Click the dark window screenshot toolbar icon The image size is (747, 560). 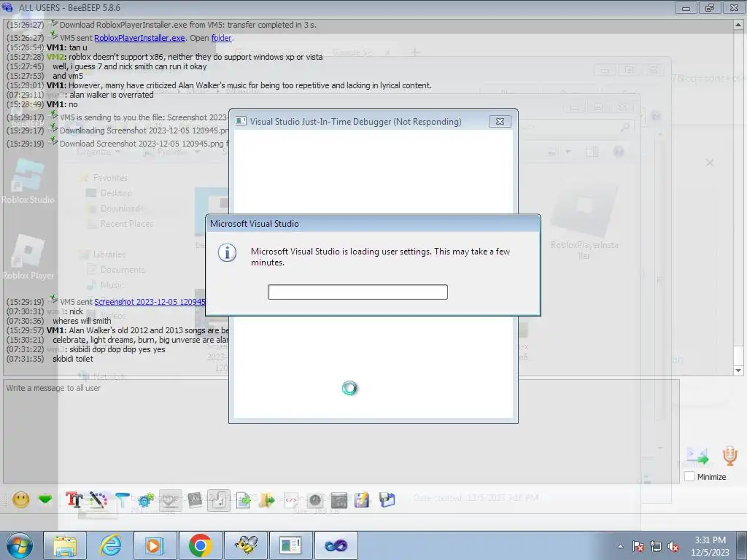point(338,500)
